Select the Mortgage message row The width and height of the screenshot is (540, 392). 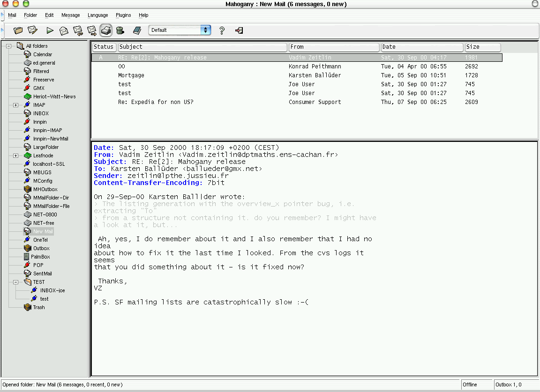tap(297, 75)
